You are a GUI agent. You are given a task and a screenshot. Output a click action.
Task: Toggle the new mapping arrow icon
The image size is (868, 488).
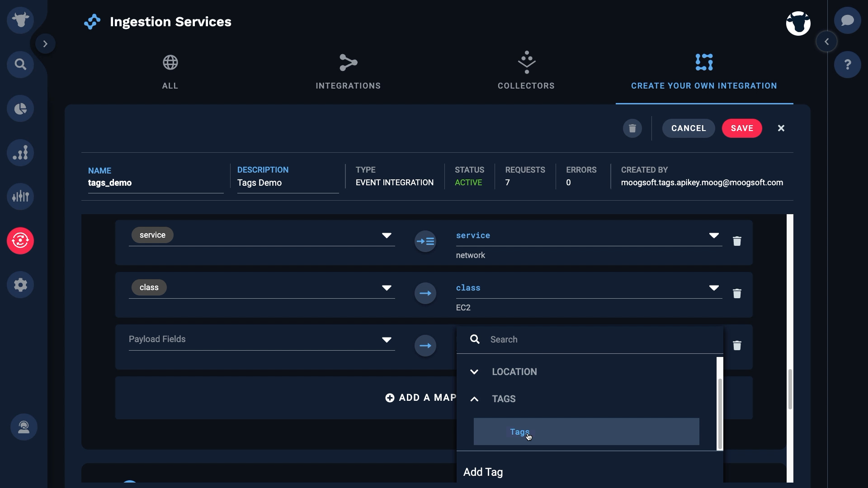click(x=425, y=346)
